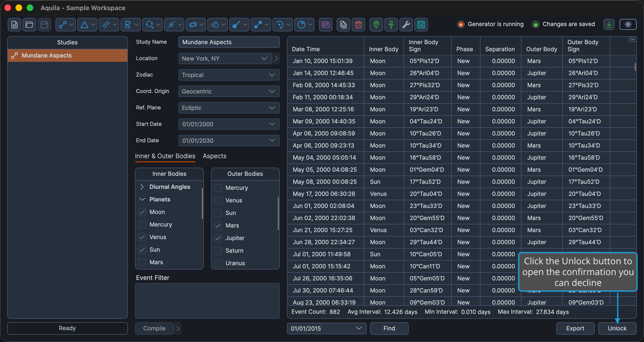Expand the Diurnal Angles tree group
644x342 pixels.
pyautogui.click(x=142, y=187)
